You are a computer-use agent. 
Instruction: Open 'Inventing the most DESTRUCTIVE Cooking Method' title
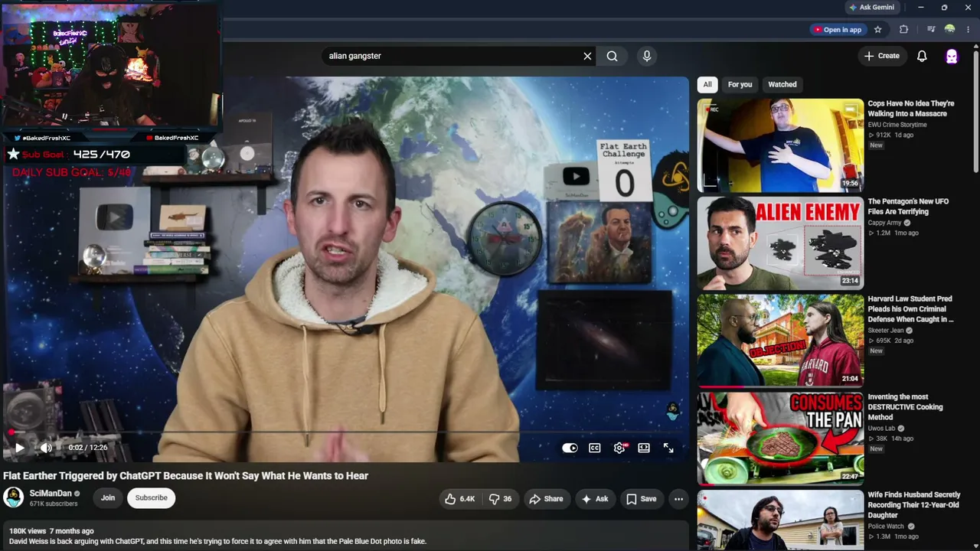tap(905, 407)
